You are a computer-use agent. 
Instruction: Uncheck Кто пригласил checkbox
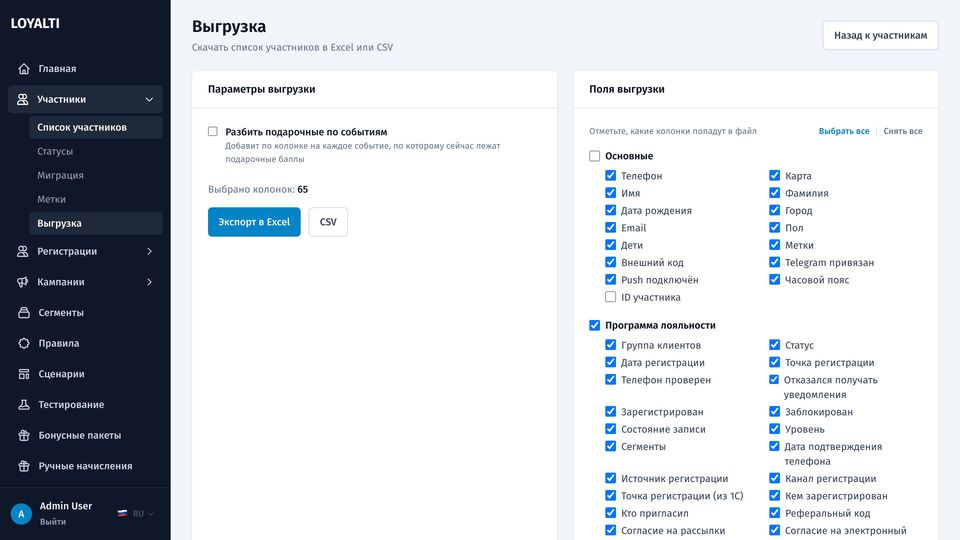[610, 512]
